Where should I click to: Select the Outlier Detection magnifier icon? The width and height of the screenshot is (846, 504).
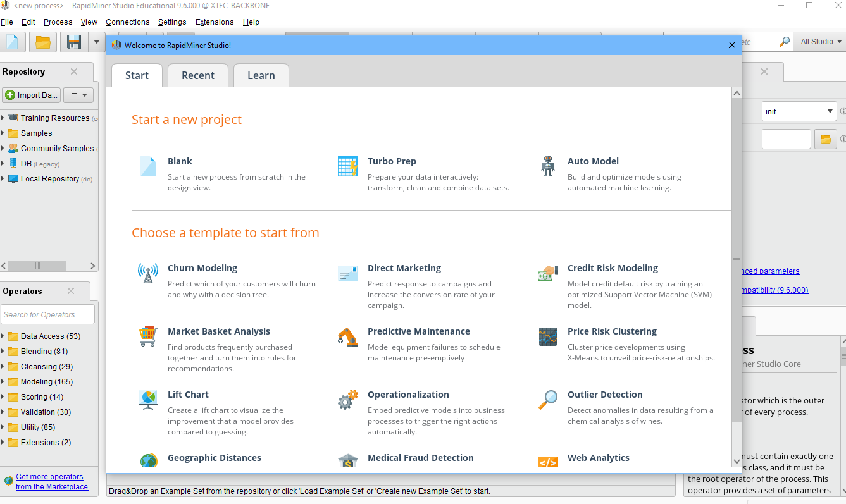tap(547, 400)
